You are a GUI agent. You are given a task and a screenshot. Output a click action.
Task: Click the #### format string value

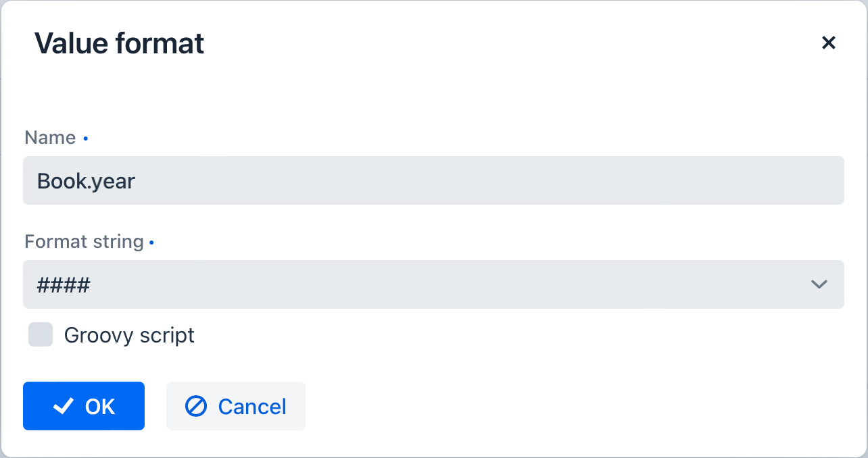64,285
